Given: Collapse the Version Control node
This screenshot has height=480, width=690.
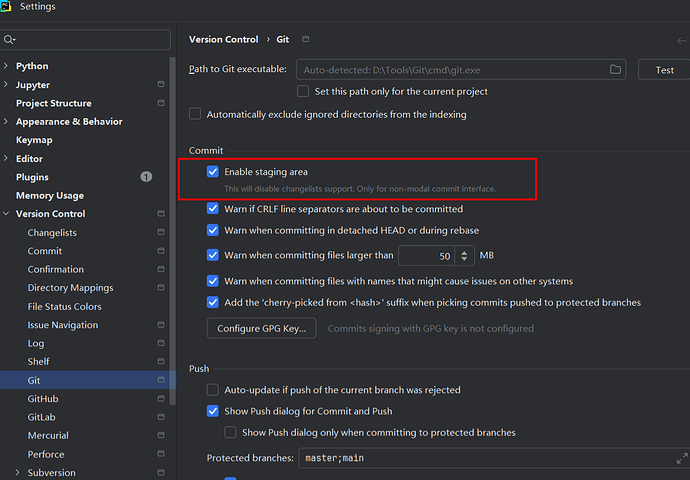Looking at the screenshot, I should pos(6,213).
